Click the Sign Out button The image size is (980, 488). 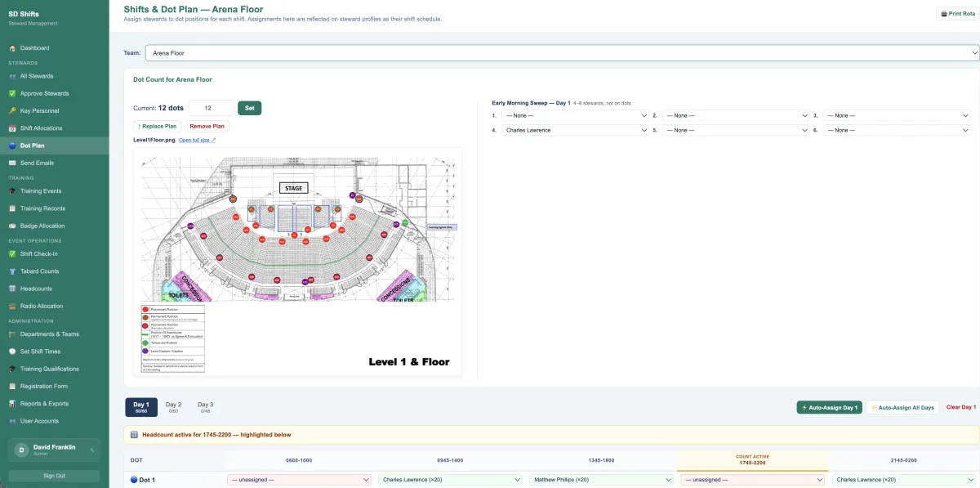[x=54, y=476]
